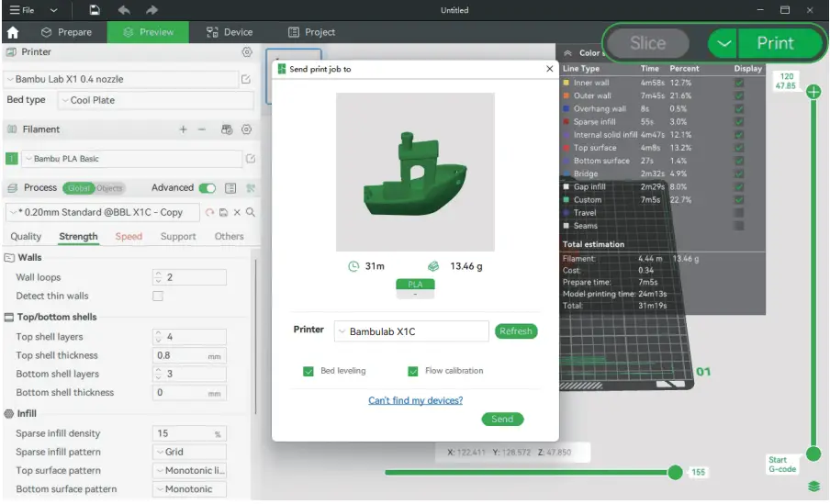Edit the Bambu PLA Basic preset icon
Image resolution: width=830 pixels, height=504 pixels.
click(248, 159)
